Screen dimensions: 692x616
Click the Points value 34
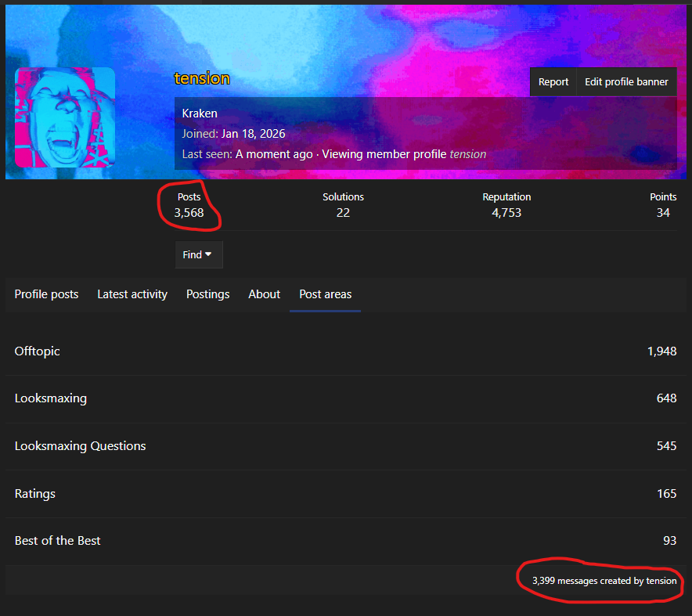tap(663, 213)
